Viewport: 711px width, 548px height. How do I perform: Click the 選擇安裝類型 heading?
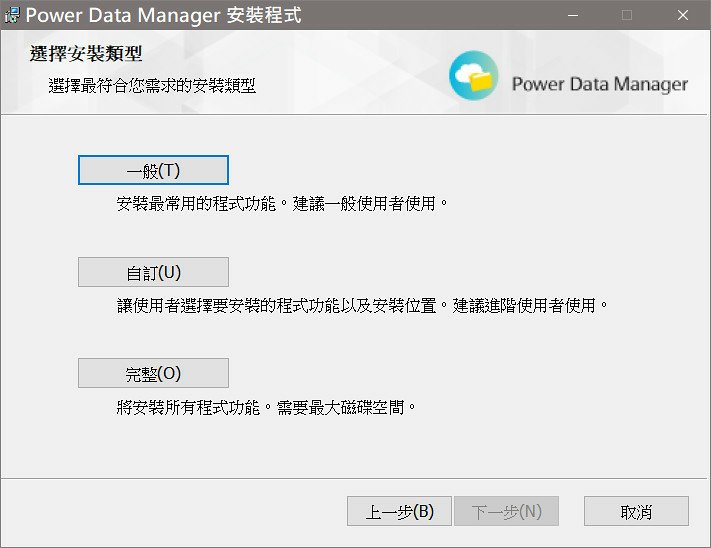[86, 53]
